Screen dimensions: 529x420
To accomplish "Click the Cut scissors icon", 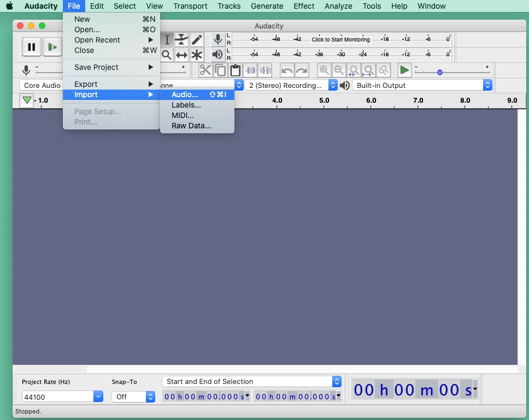I will [x=205, y=70].
